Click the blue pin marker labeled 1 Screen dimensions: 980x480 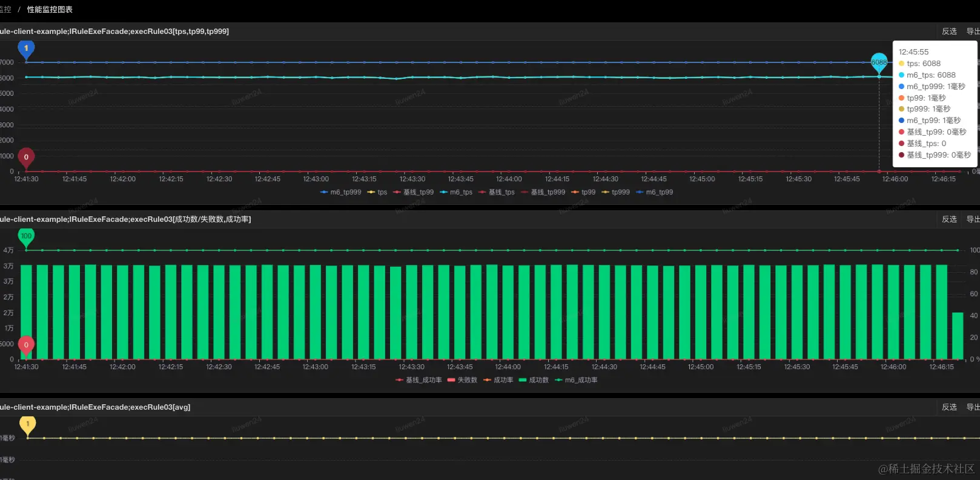tap(26, 49)
